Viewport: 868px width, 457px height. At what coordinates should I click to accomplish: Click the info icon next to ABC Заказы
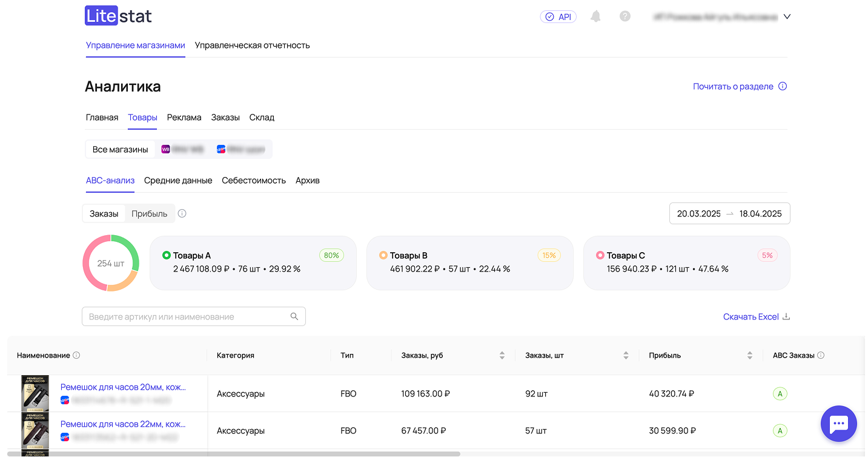(x=821, y=355)
